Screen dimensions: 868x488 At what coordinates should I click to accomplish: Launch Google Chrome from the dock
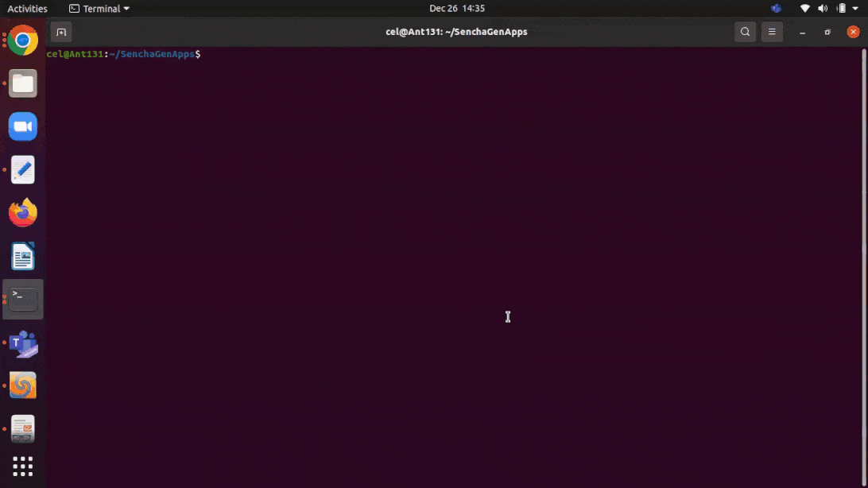click(x=23, y=41)
